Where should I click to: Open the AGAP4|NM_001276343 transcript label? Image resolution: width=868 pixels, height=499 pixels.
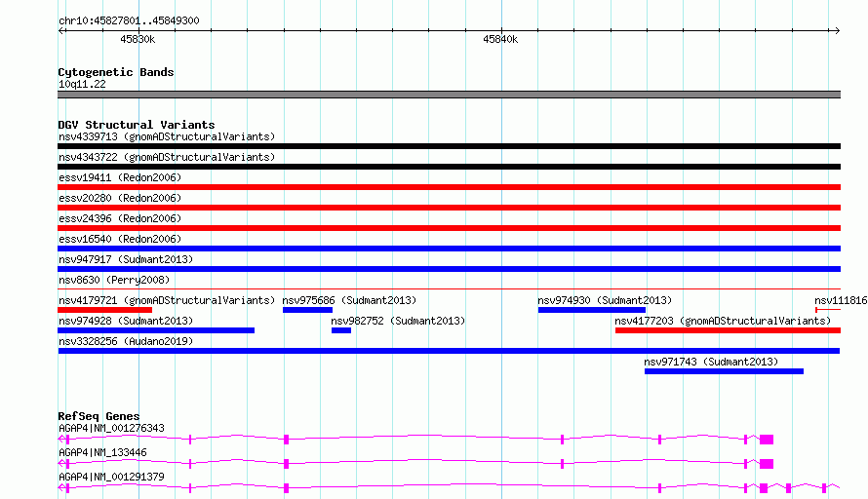111,428
